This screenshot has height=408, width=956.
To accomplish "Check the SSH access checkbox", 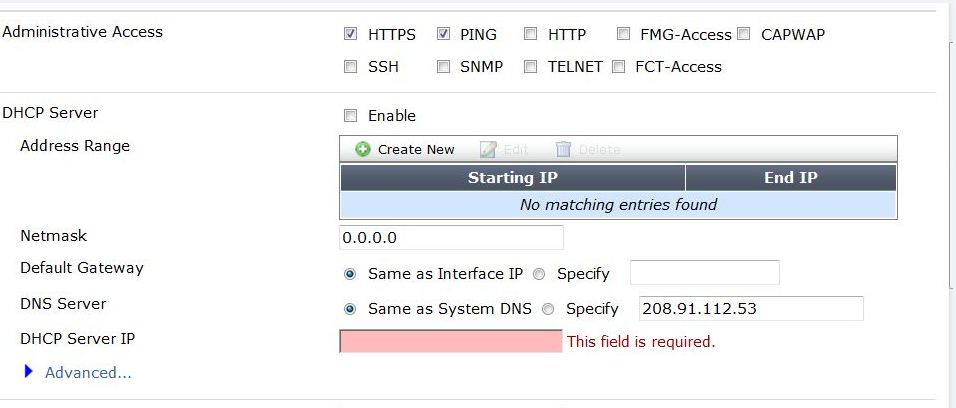I will 350,67.
